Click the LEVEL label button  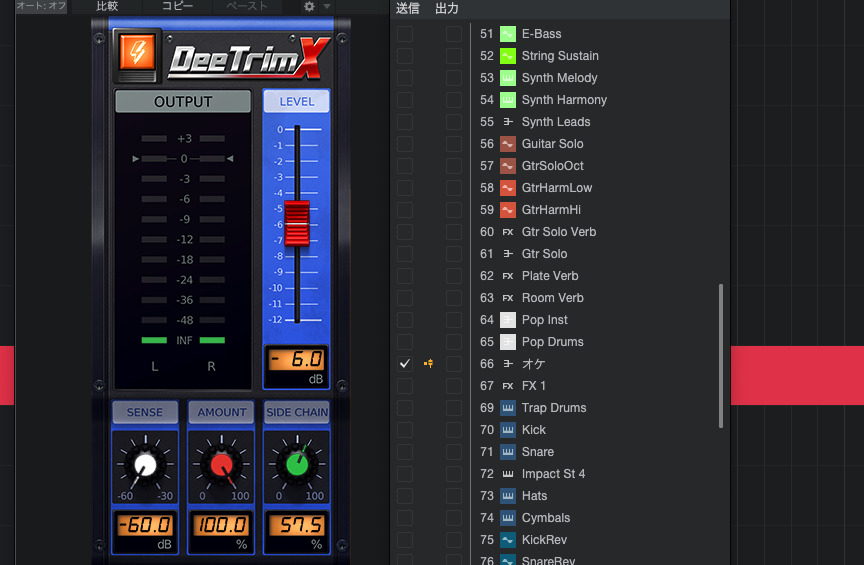pos(296,101)
